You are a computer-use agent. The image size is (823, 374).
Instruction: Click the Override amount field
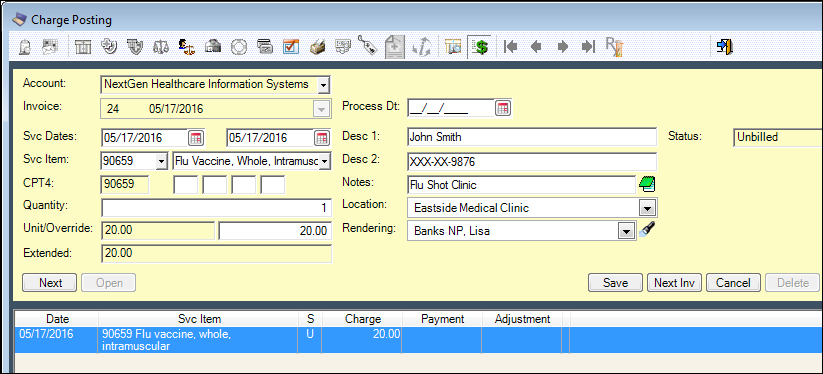tap(275, 230)
